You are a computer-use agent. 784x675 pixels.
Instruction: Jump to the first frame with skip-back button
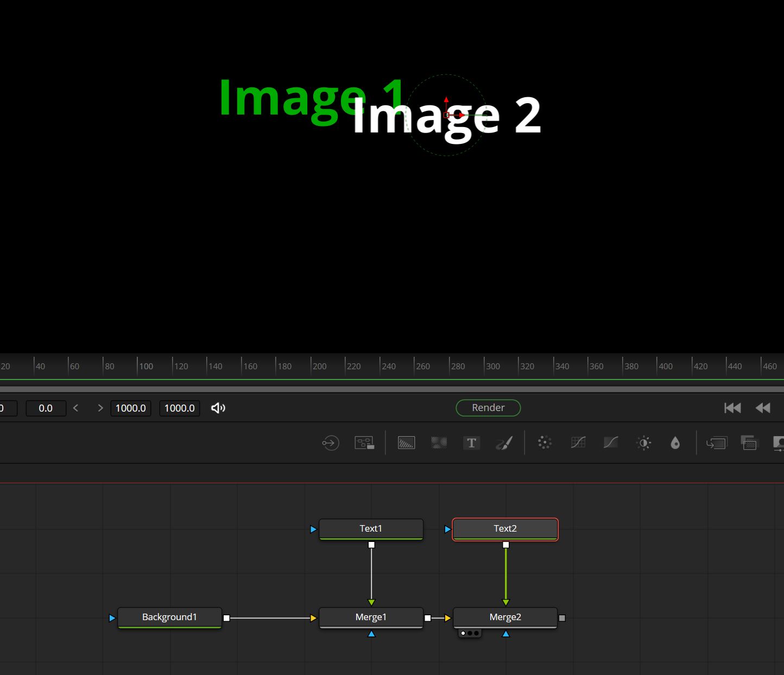[732, 408]
